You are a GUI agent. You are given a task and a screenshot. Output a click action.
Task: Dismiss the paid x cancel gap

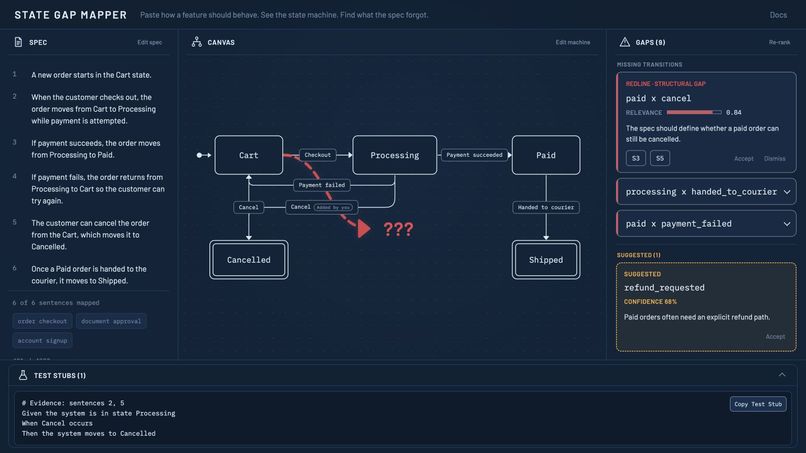pos(774,158)
